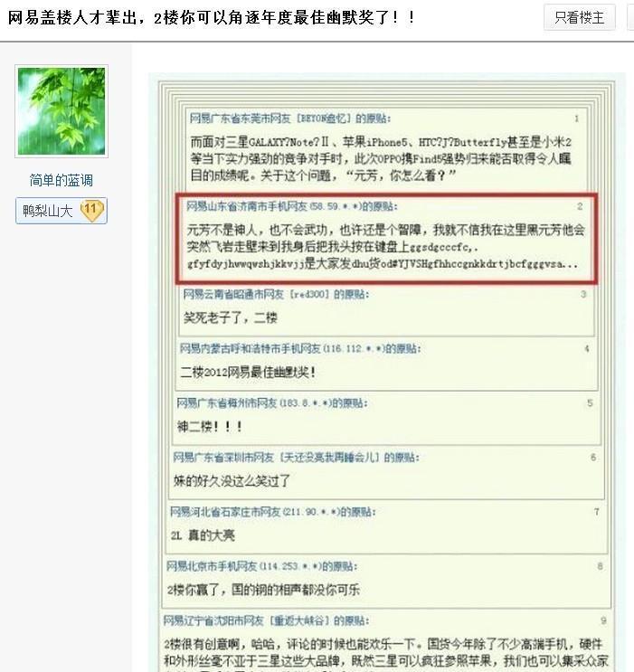The height and width of the screenshot is (672, 634).
Task: Select floor 1 header by BEYON追忆
Action: [290, 118]
